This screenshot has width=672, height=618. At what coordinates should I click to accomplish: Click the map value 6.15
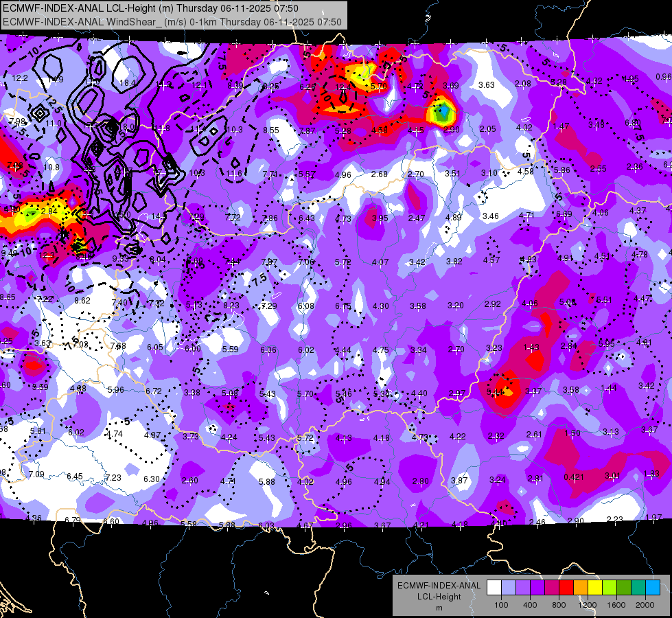pyautogui.click(x=343, y=306)
